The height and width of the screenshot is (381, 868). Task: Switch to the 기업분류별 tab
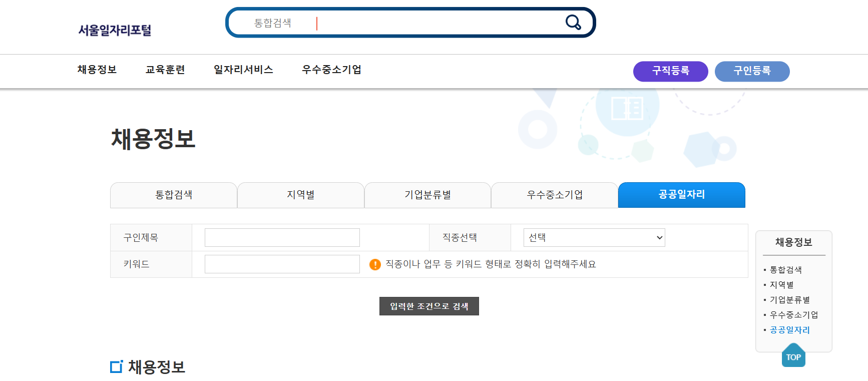click(427, 195)
